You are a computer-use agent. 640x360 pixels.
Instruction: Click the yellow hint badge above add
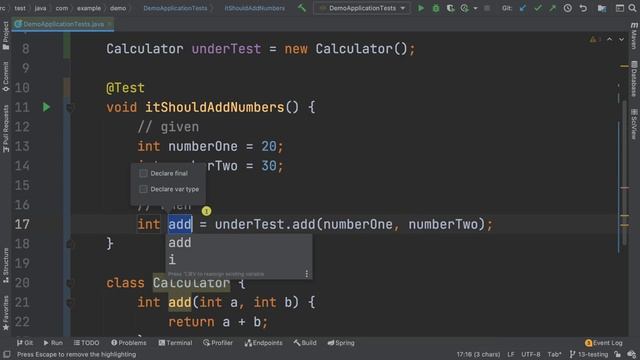click(206, 211)
